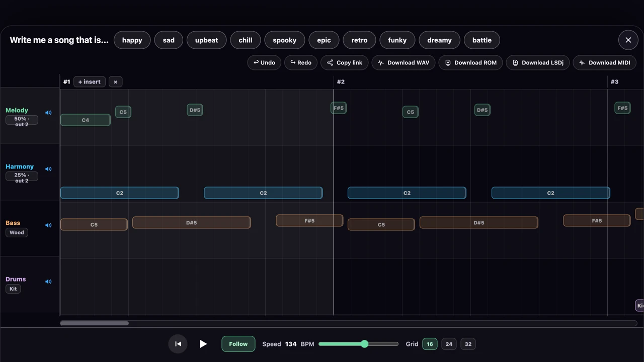The width and height of the screenshot is (644, 362).
Task: Select the Drums track label
Action: click(16, 279)
